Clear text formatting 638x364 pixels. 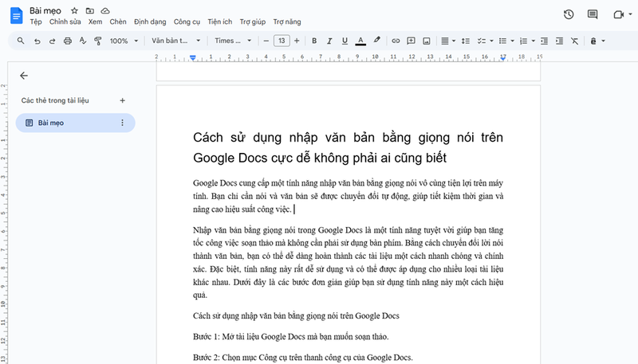pos(574,41)
